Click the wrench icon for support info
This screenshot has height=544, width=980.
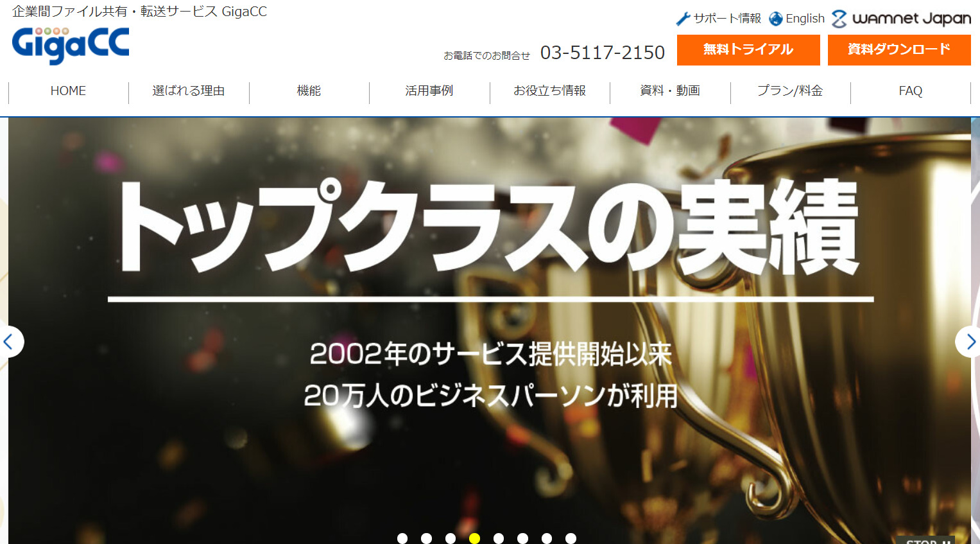(683, 19)
